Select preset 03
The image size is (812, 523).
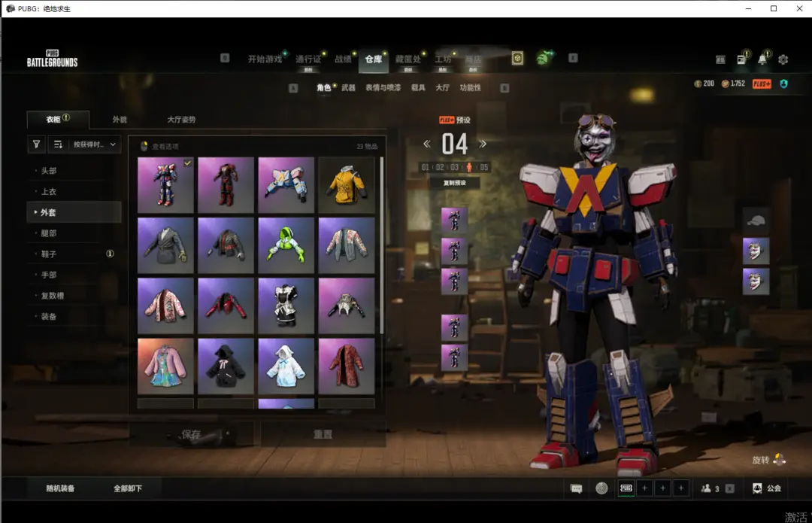pos(454,167)
